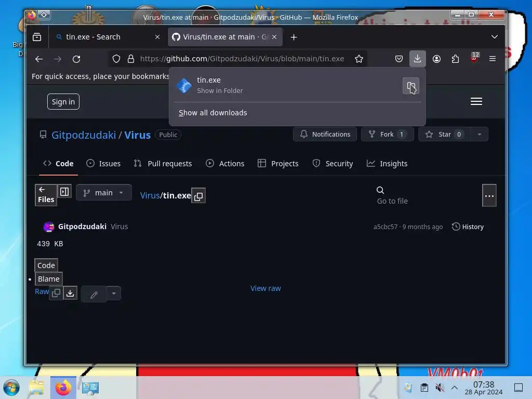Open the Firefox View icon left of tabs
Viewport: 532px width, 399px height.
click(x=37, y=37)
